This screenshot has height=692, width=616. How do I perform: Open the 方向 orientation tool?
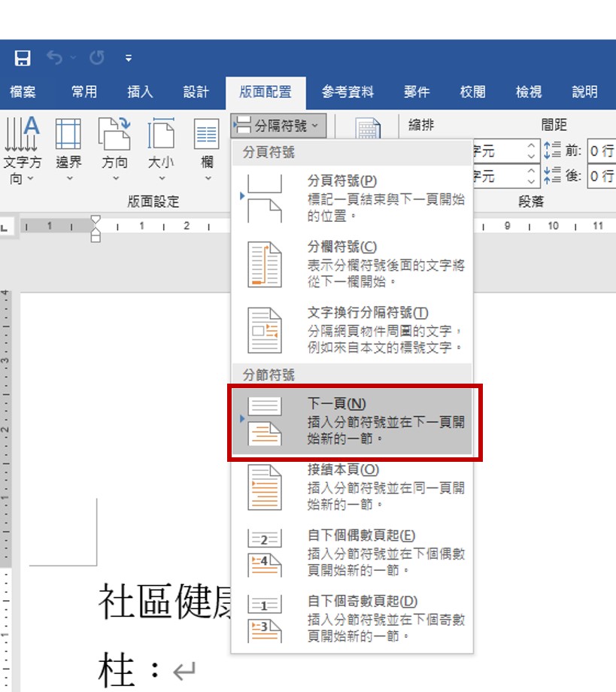pos(115,149)
